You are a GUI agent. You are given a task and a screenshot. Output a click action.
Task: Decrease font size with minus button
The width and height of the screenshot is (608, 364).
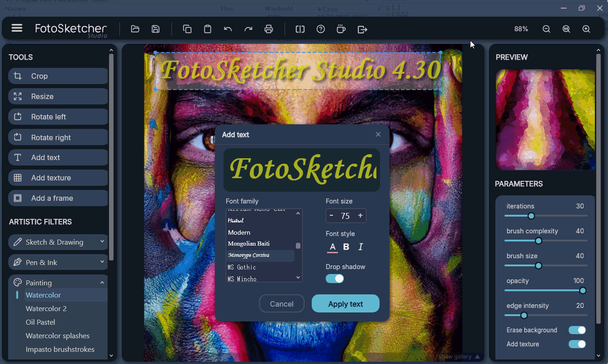(332, 216)
